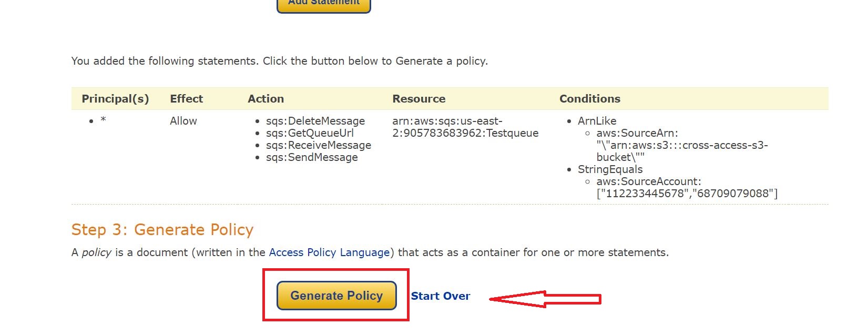Select the sqs:SendMessage action entry

click(312, 157)
